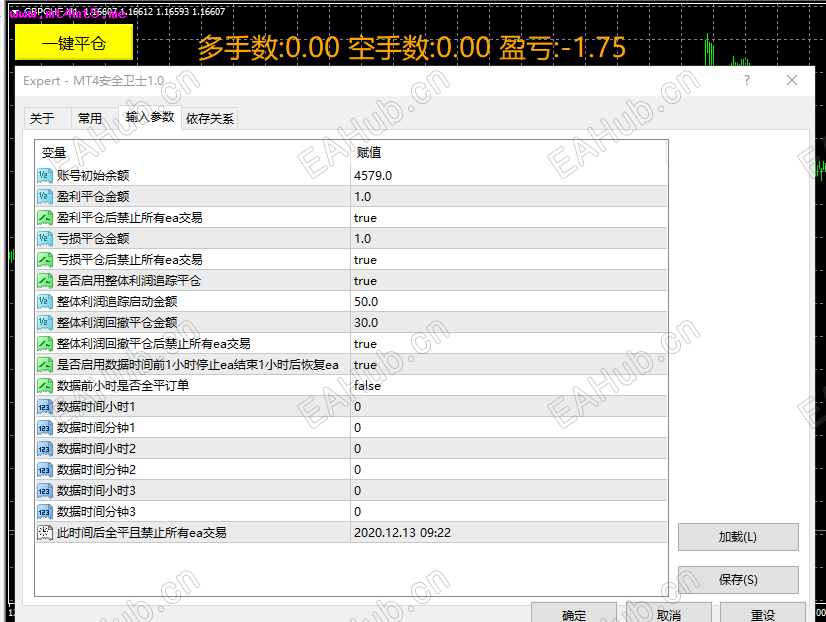Click the 123 integer icon beside 数据时间小时1
The image size is (826, 622).
pos(45,406)
